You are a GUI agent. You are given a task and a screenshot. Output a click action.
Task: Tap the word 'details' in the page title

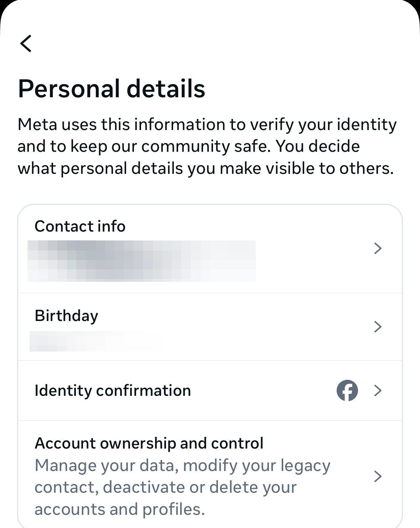[166, 88]
